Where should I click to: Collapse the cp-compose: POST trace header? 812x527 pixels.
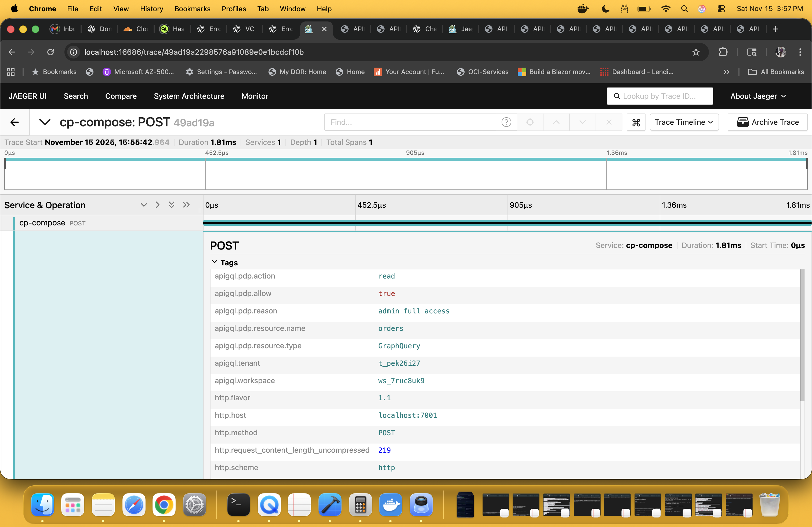[x=44, y=122]
